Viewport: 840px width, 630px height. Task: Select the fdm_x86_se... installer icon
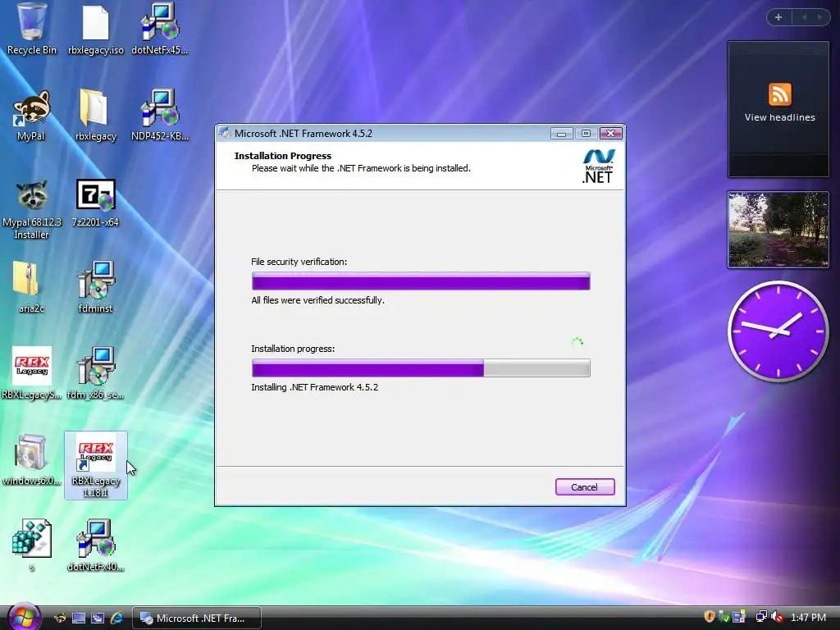click(95, 373)
